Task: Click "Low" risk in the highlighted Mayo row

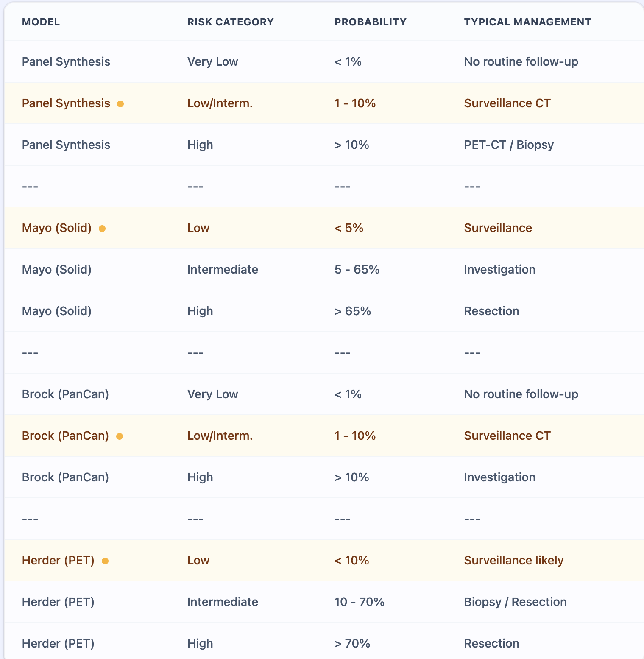Action: point(198,228)
